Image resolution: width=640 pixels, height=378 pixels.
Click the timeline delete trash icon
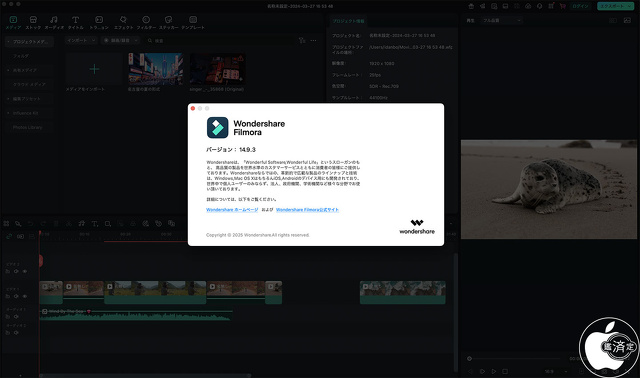pyautogui.click(x=56, y=224)
